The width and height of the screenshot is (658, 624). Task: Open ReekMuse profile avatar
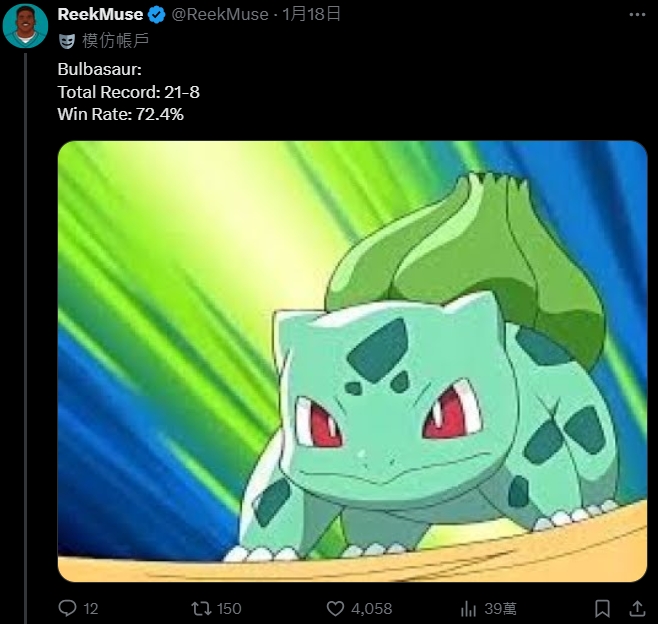(x=25, y=26)
